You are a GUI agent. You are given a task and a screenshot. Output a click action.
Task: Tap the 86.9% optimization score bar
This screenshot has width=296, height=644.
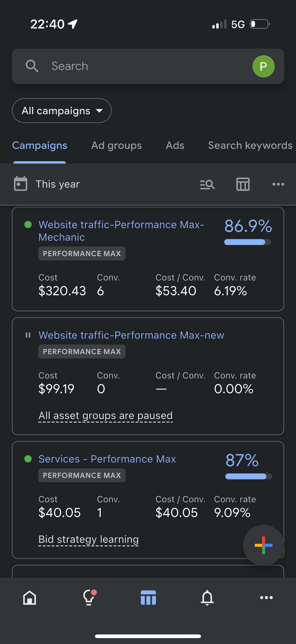click(x=248, y=242)
